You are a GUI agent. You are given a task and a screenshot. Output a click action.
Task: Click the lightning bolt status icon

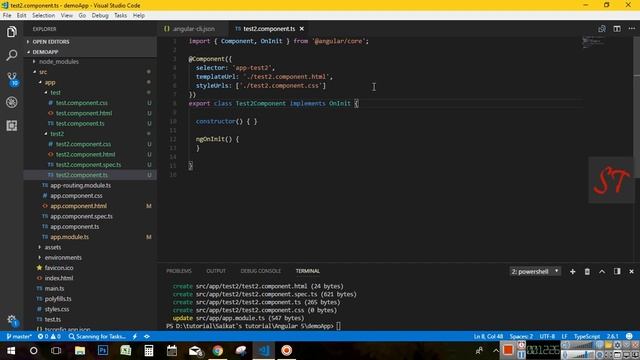[x=135, y=336]
